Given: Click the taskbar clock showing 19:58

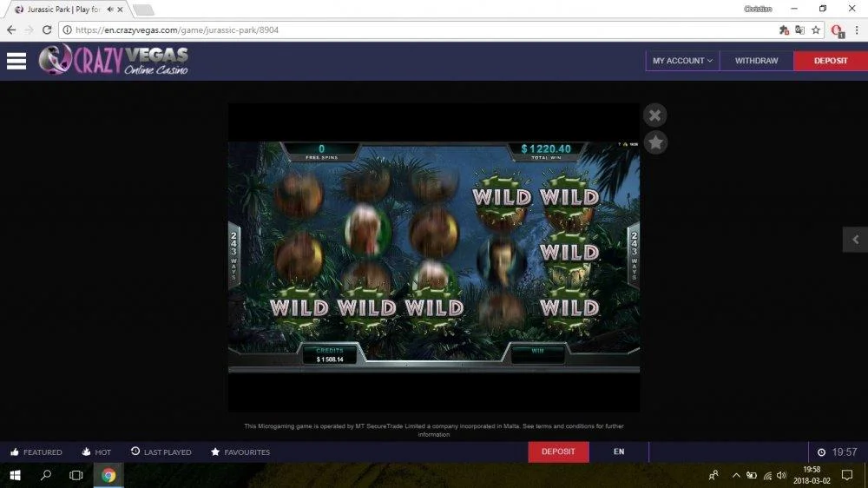Looking at the screenshot, I should 812,475.
